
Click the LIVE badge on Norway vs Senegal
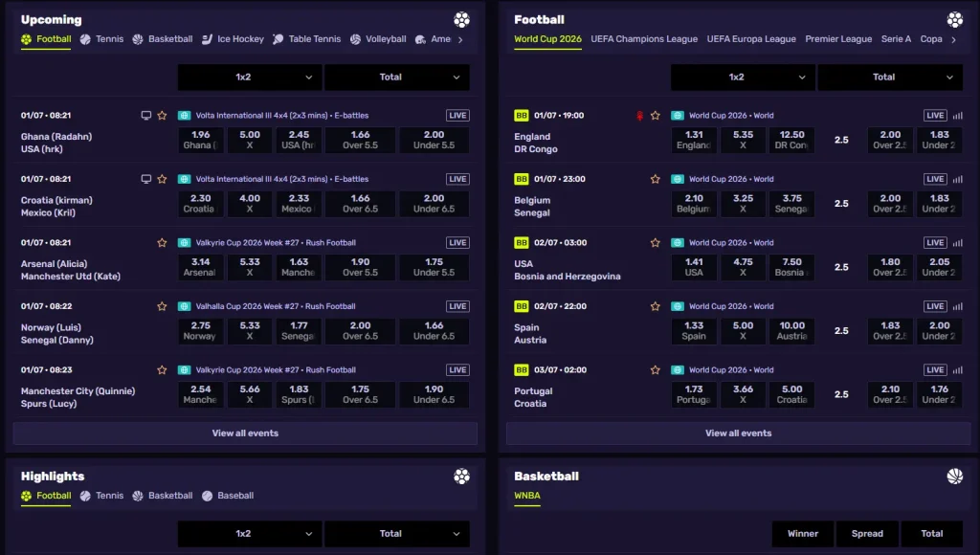[x=457, y=306]
